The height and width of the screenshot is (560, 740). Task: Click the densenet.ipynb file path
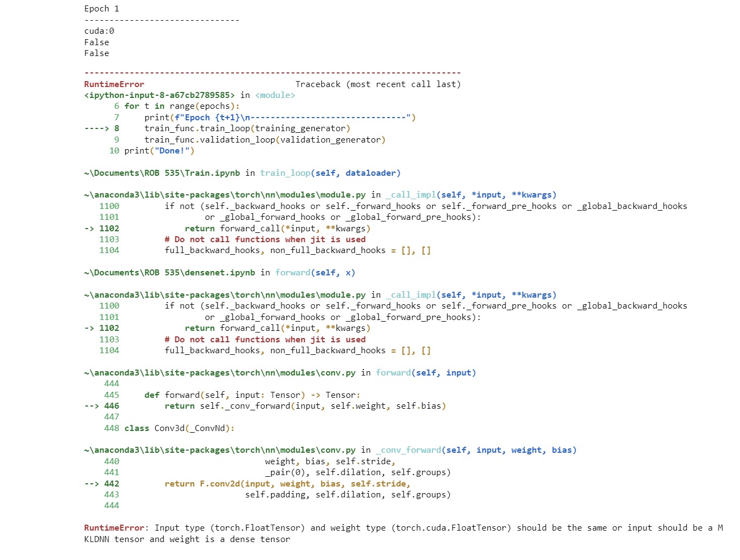169,273
